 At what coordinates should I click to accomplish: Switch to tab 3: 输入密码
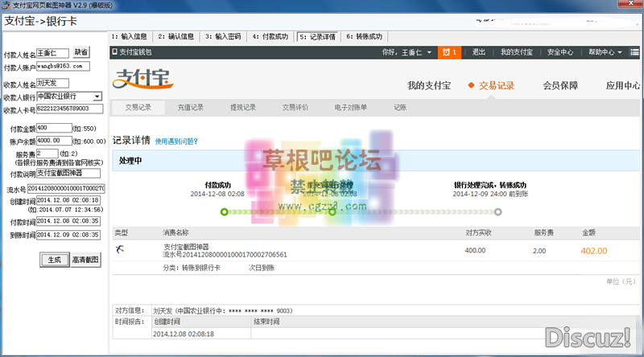pyautogui.click(x=223, y=36)
